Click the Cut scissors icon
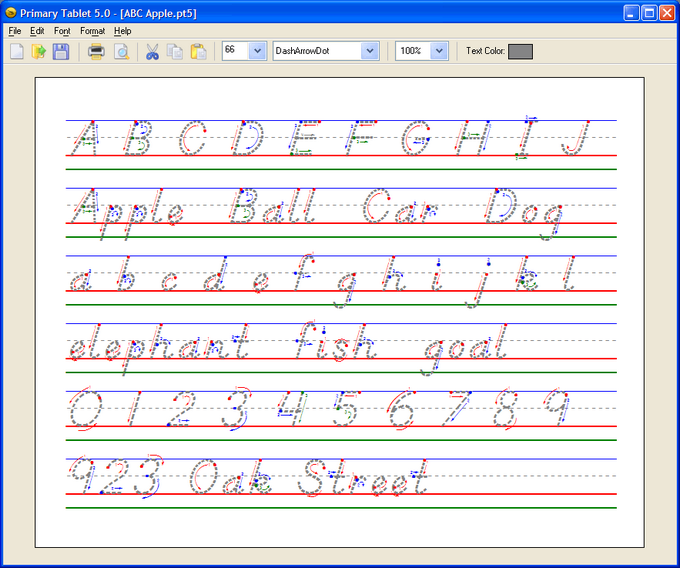The width and height of the screenshot is (680, 568). pyautogui.click(x=152, y=51)
